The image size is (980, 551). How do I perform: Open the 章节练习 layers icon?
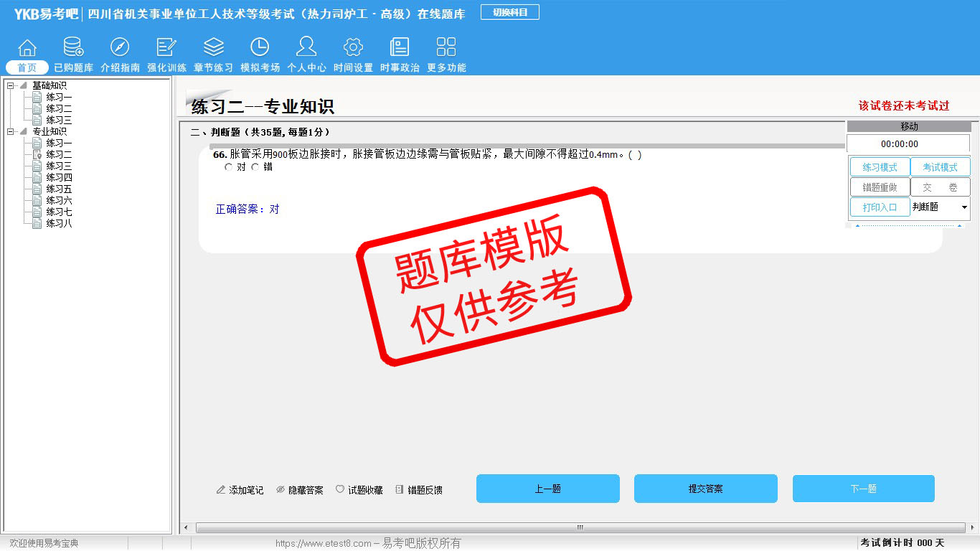pos(213,47)
